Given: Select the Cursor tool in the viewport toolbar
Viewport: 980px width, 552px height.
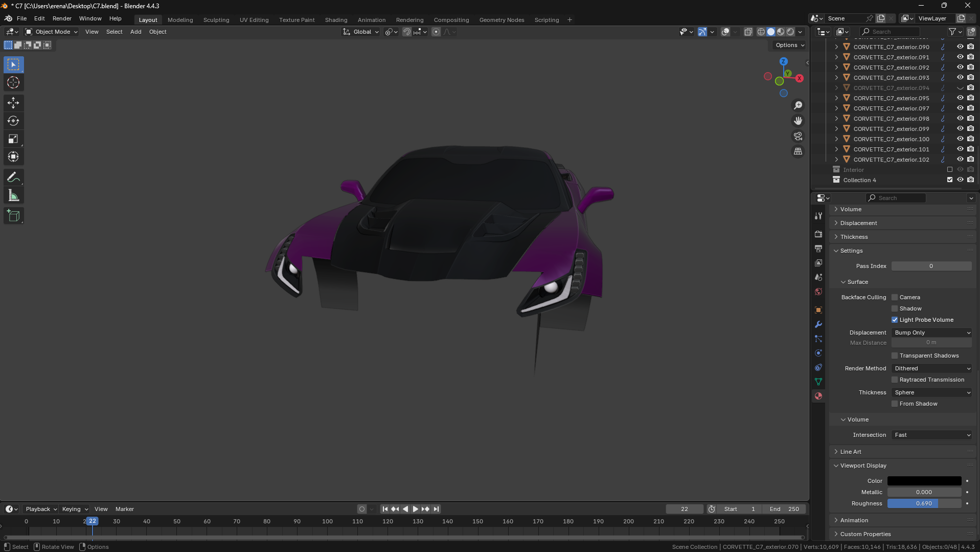Looking at the screenshot, I should pyautogui.click(x=13, y=82).
